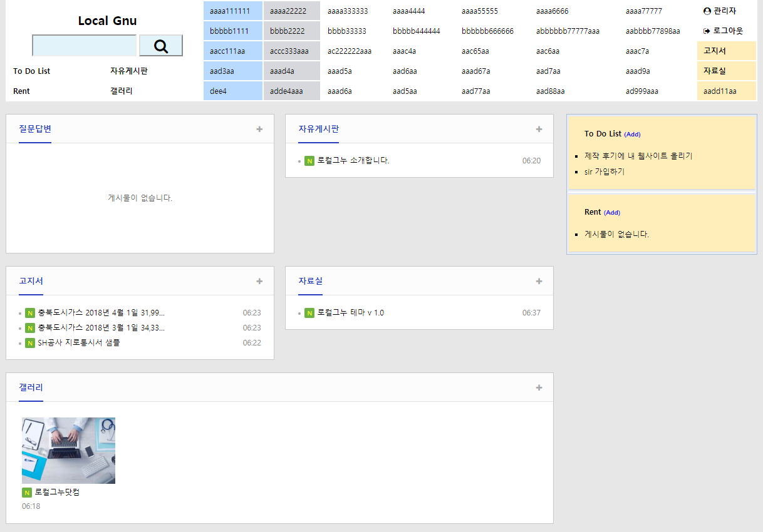This screenshot has height=532, width=763.
Task: Open the To Do List menu item
Action: coord(31,71)
